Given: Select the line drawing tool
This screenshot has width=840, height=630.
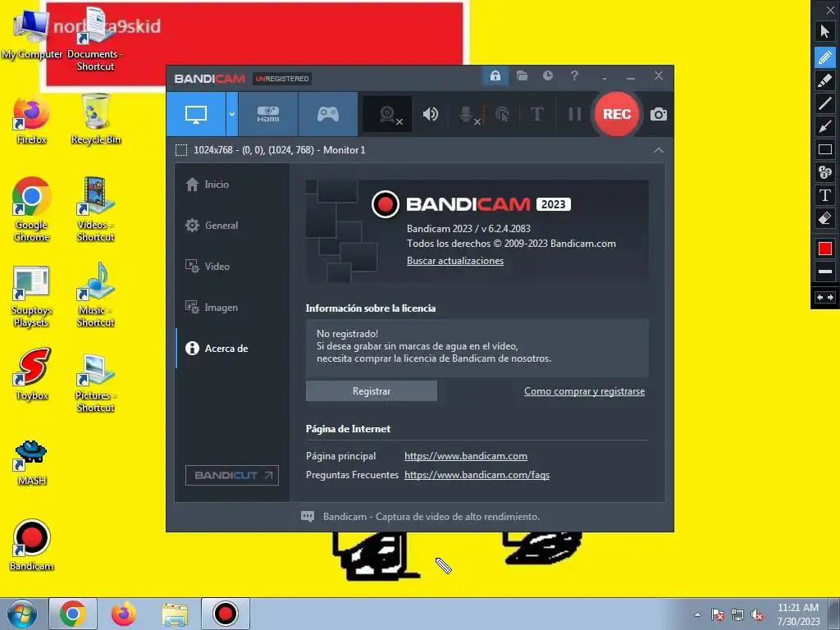Looking at the screenshot, I should click(825, 103).
